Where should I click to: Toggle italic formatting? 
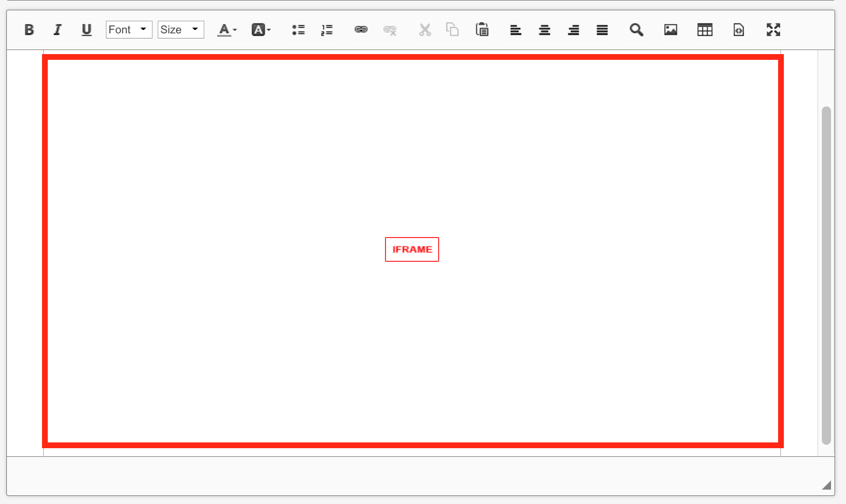pos(58,29)
